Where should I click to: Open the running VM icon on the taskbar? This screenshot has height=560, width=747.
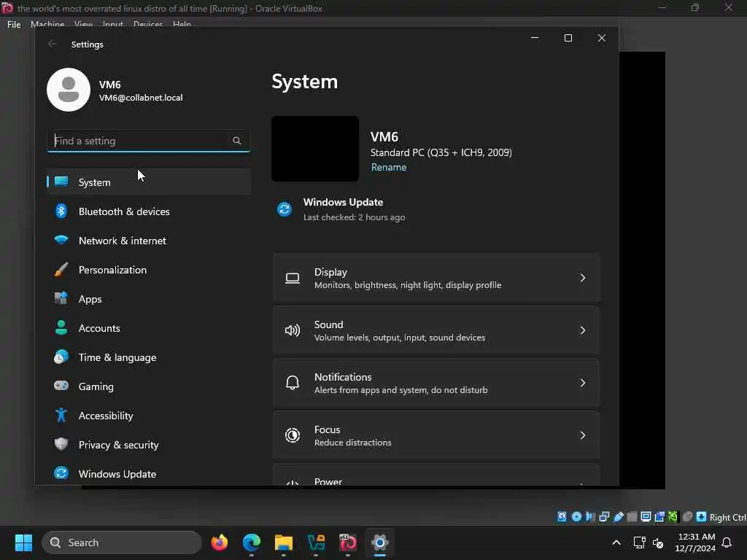click(x=348, y=542)
